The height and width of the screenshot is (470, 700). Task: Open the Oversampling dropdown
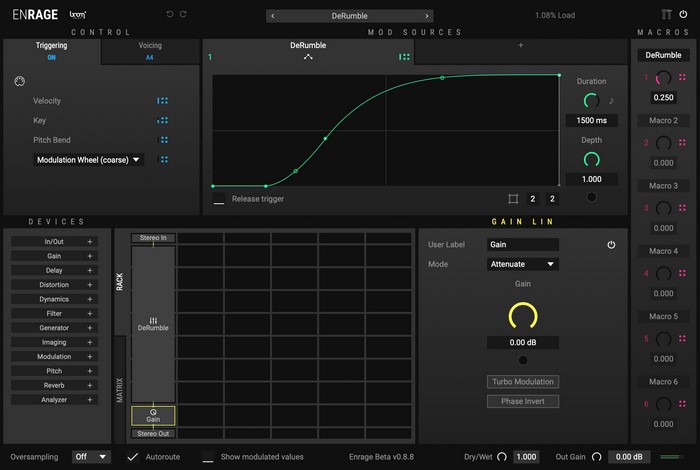coord(91,457)
